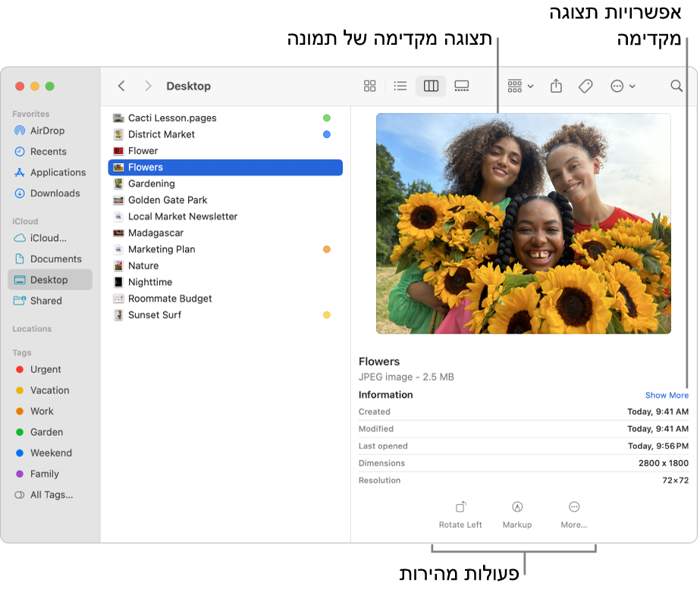Click the Favorites sidebar heading
Screen dimensions: 700x589
click(x=31, y=114)
